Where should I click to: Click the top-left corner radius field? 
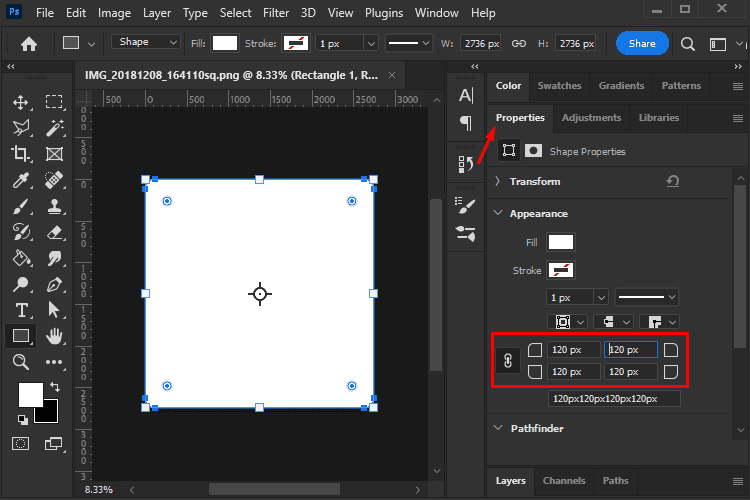coord(573,350)
